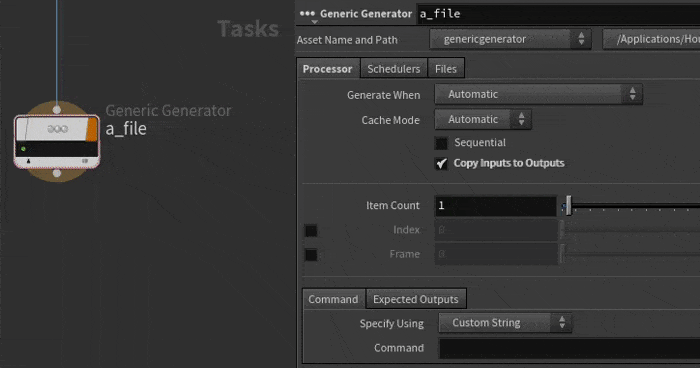Image resolution: width=700 pixels, height=368 pixels.
Task: Click the node's bottom-left lock icon
Action: click(x=29, y=161)
